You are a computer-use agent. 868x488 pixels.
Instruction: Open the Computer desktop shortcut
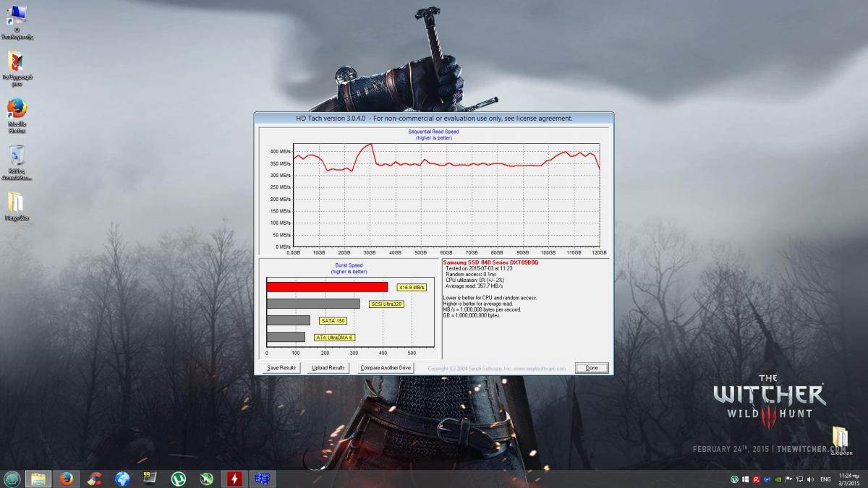coord(17,22)
